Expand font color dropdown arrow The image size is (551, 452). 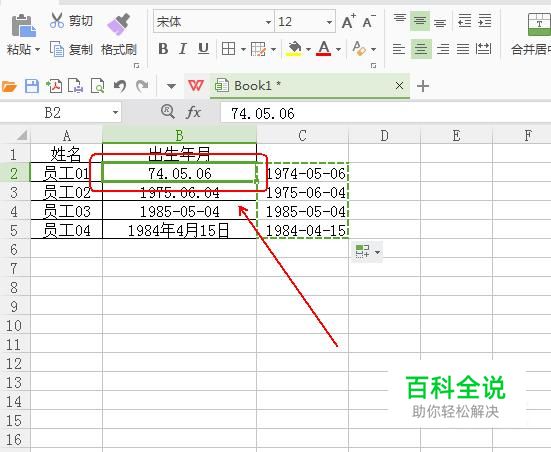tap(338, 49)
